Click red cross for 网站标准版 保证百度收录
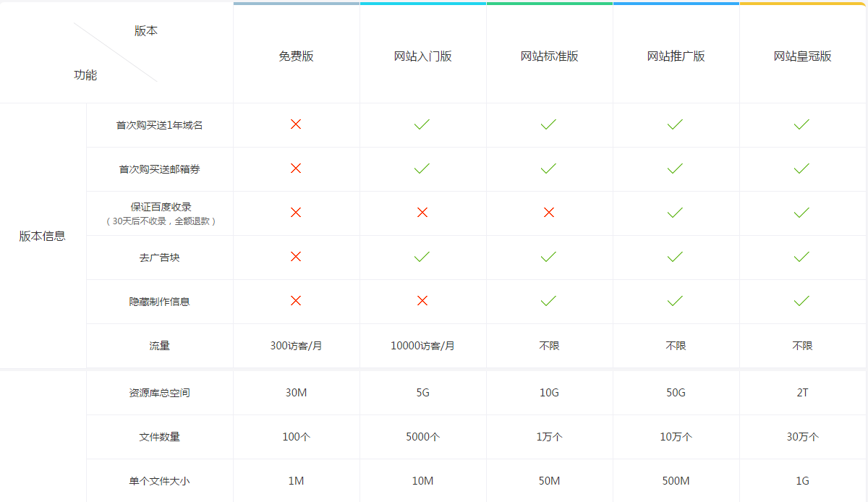This screenshot has width=868, height=502. pos(549,213)
